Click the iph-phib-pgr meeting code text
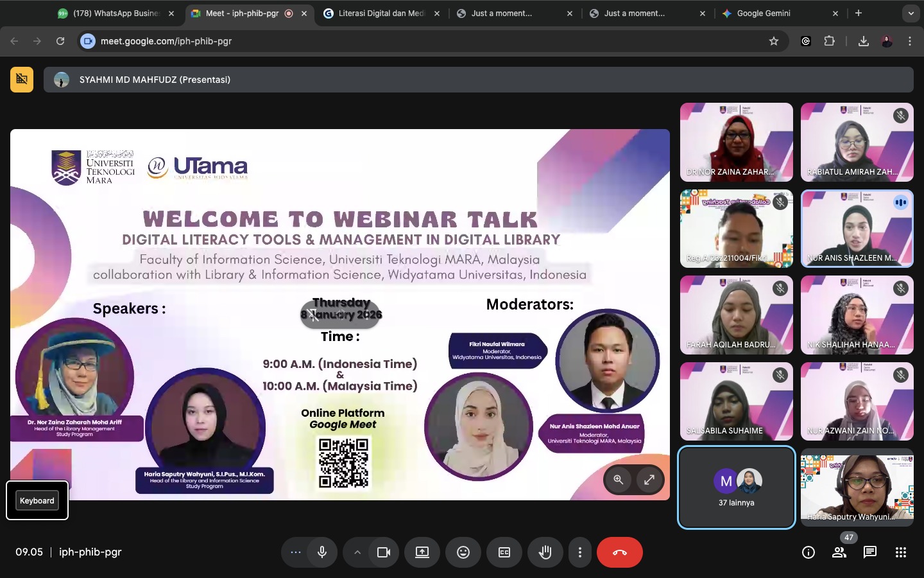The image size is (924, 578). coord(90,552)
